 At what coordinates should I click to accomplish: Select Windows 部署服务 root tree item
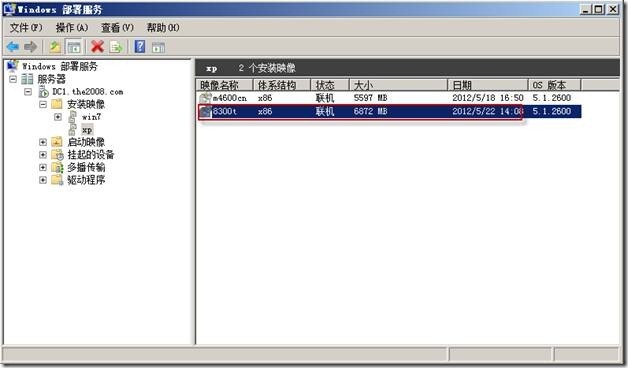tap(60, 66)
